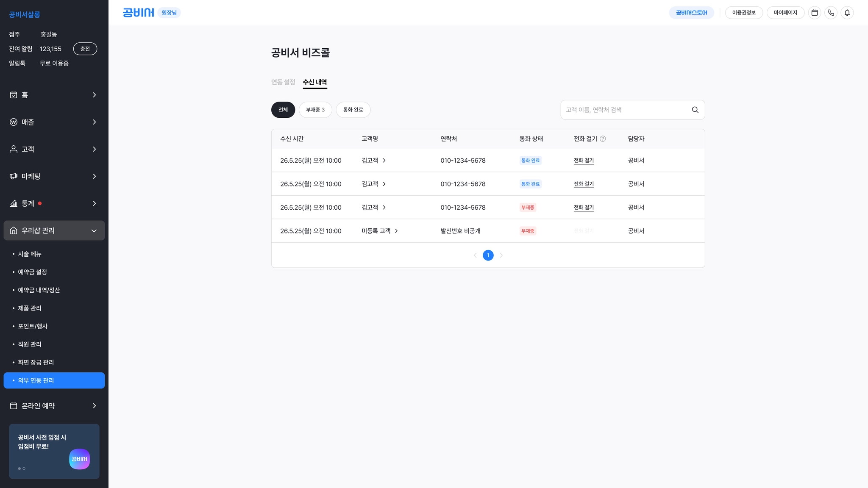
Task: Filter by 통화 완료 chip
Action: click(353, 110)
